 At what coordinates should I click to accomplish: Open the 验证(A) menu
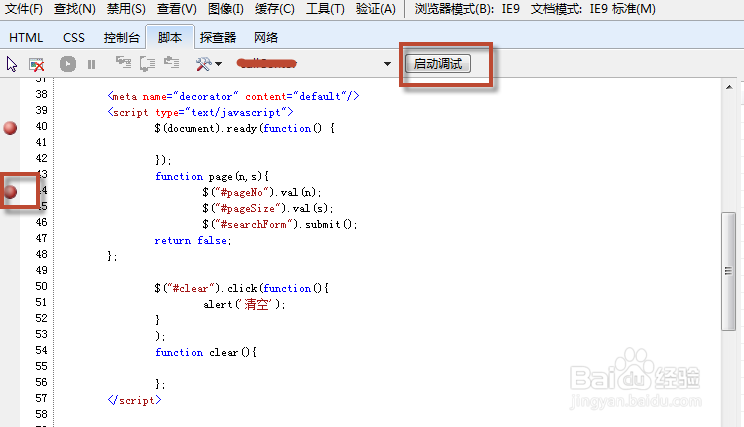click(375, 9)
